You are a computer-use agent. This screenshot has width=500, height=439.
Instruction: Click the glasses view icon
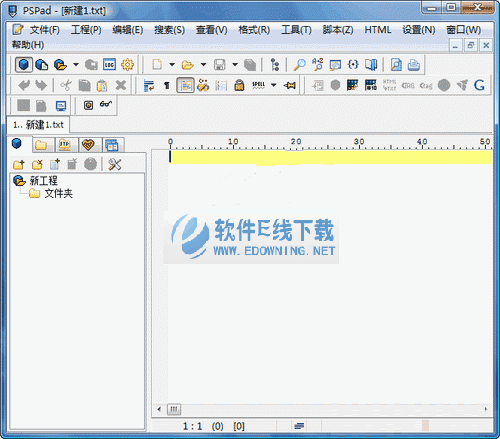pos(106,104)
